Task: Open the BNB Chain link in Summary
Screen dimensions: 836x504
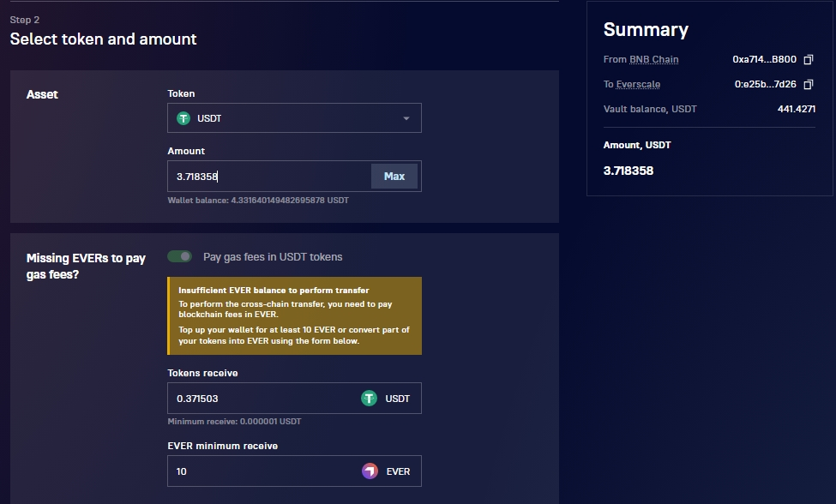Action: (653, 59)
